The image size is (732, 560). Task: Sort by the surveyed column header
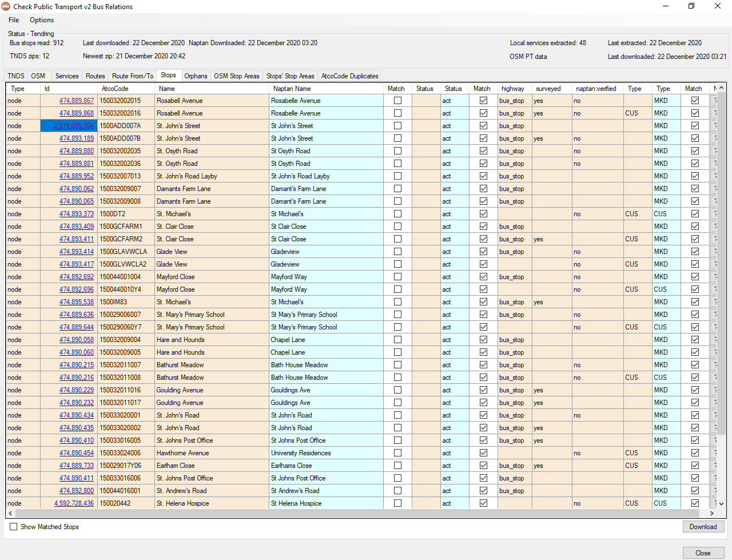pyautogui.click(x=552, y=89)
